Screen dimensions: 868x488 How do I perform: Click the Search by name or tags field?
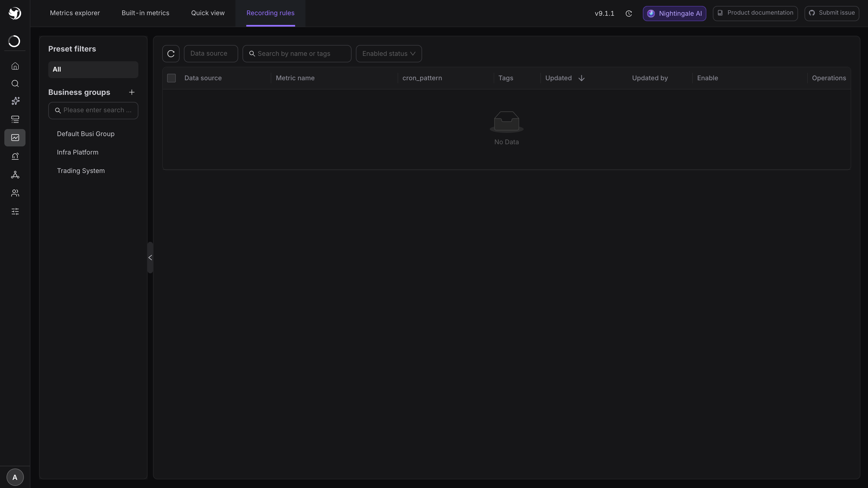297,54
